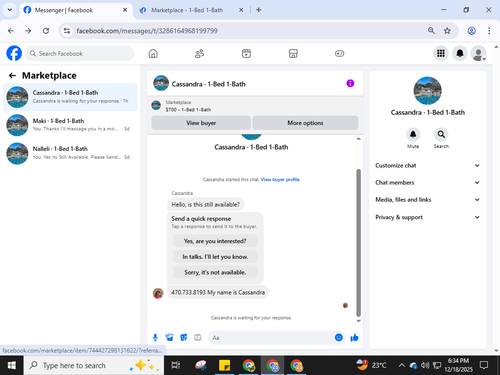Image resolution: width=500 pixels, height=375 pixels.
Task: Click the chat scrollbar thumb
Action: click(359, 243)
